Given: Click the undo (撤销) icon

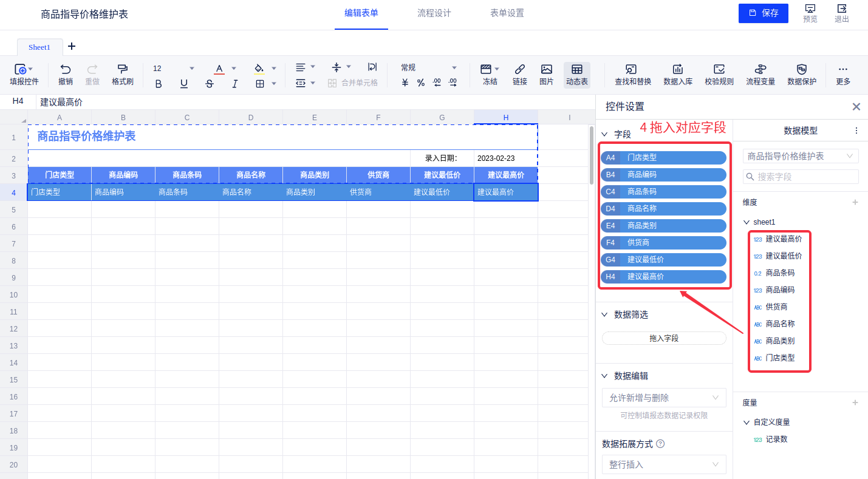Looking at the screenshot, I should point(66,69).
